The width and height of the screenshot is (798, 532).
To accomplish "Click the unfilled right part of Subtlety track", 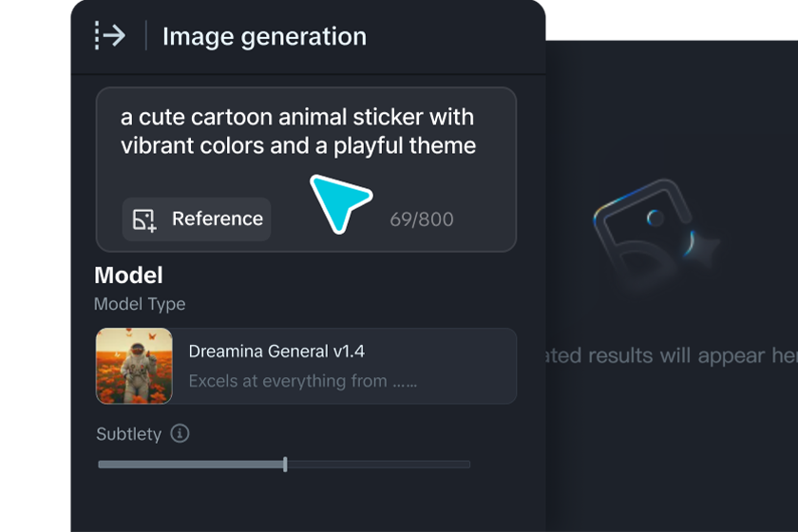I will (378, 465).
